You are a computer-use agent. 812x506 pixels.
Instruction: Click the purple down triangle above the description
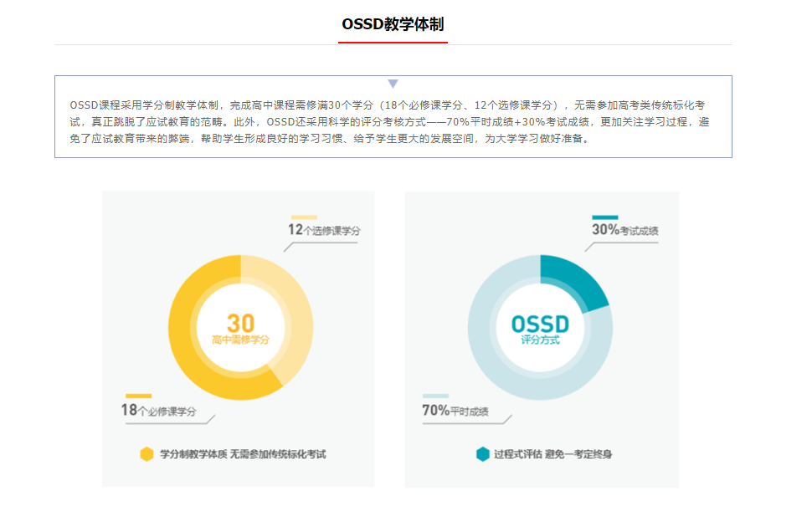click(x=393, y=84)
